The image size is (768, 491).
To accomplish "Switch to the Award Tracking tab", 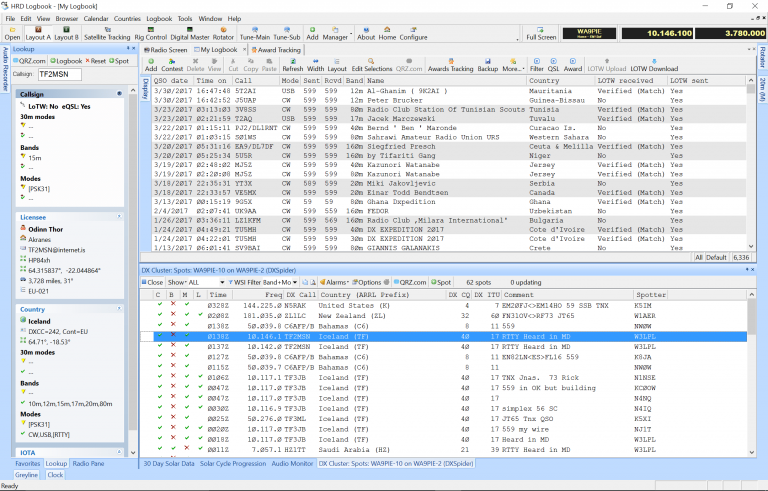I will [x=276, y=49].
